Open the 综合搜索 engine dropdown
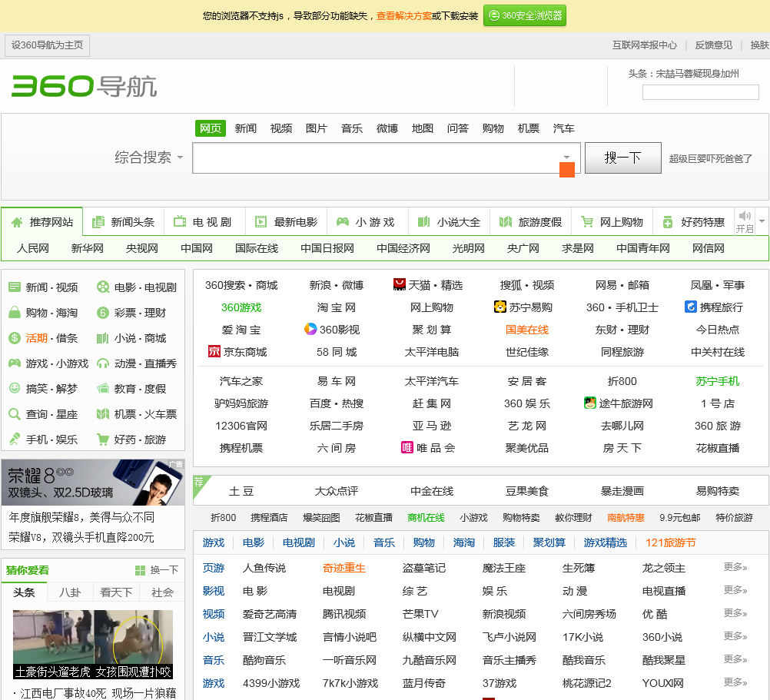The width and height of the screenshot is (770, 700). click(x=149, y=158)
